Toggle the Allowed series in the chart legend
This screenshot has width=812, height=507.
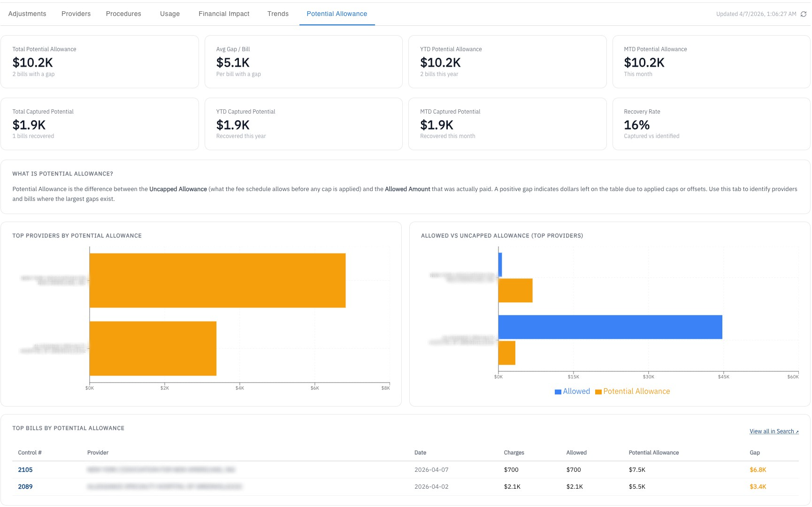click(x=572, y=391)
